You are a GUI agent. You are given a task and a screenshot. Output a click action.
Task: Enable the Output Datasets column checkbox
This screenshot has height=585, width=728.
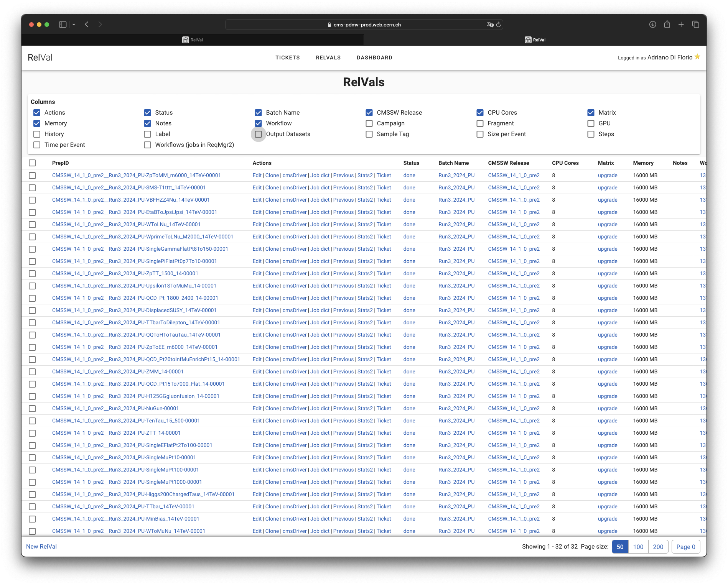point(259,134)
